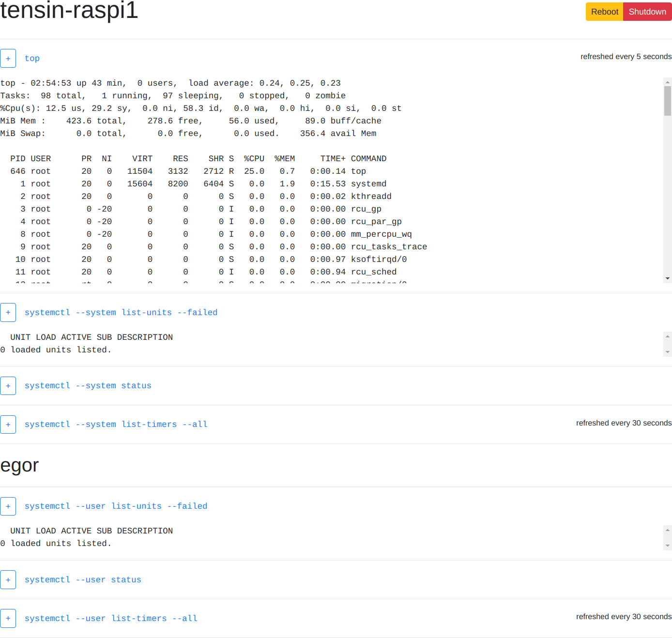Click the rcu_tasks_trace process row
The width and height of the screenshot is (672, 638).
pos(224,247)
